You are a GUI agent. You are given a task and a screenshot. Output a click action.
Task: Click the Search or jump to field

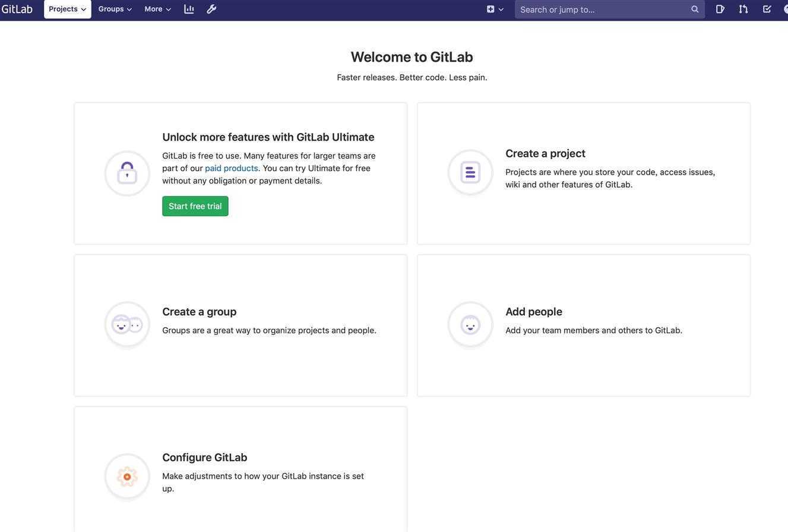point(610,9)
